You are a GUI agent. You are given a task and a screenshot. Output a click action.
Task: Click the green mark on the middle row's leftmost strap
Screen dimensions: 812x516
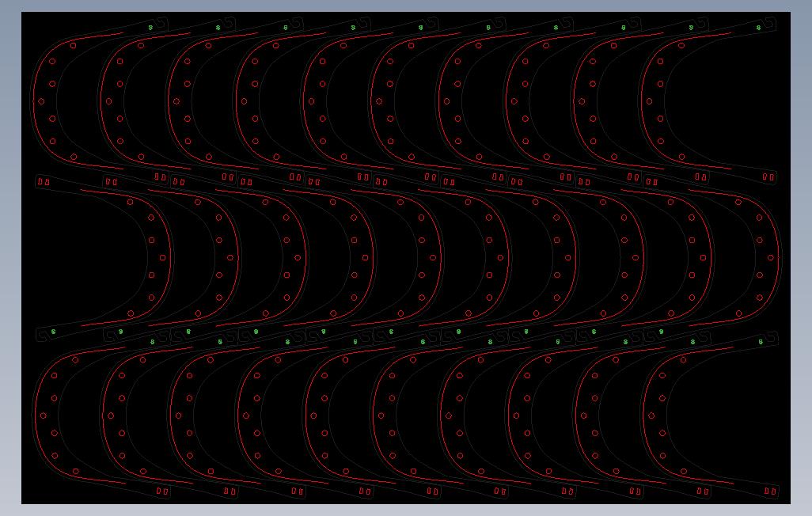[x=53, y=332]
